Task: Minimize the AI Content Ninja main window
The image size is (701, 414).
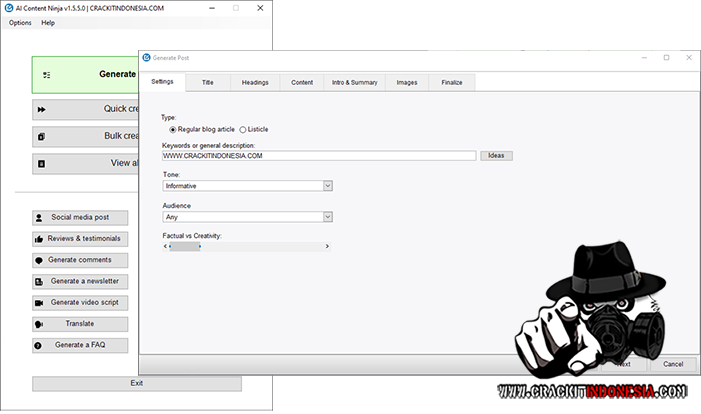Action: (212, 8)
